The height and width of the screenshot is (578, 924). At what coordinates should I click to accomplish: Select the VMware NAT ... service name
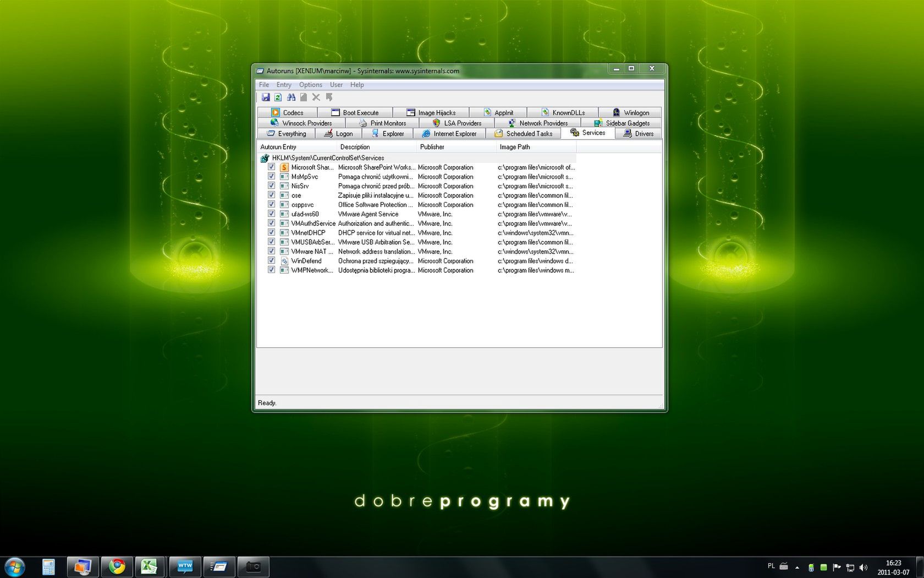(312, 252)
